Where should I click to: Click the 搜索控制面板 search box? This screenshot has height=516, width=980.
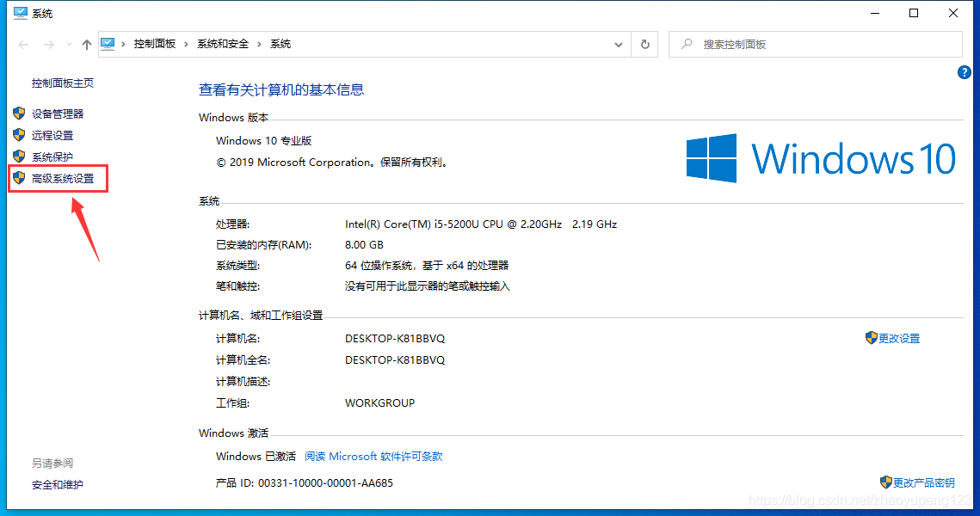(815, 45)
